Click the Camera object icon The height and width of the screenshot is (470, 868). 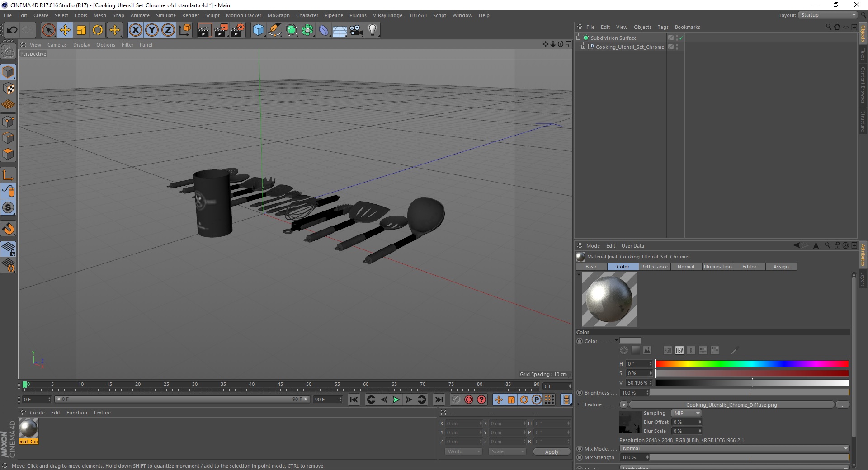pos(356,30)
